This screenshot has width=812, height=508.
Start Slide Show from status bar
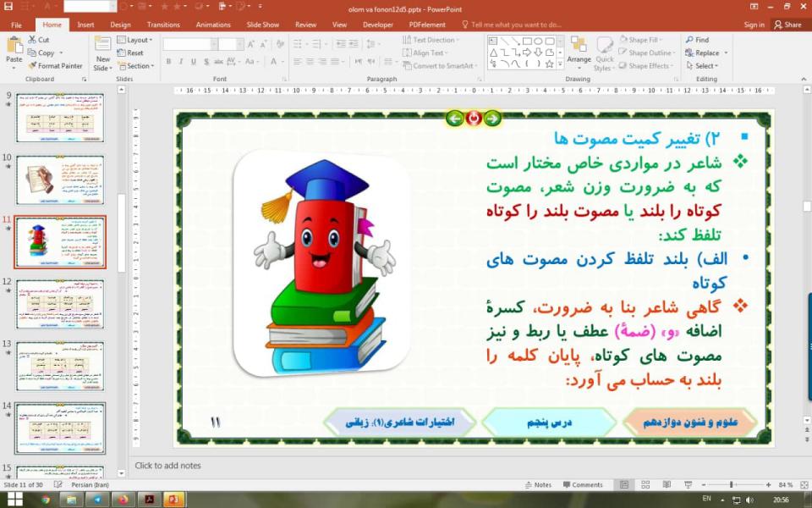tap(689, 484)
